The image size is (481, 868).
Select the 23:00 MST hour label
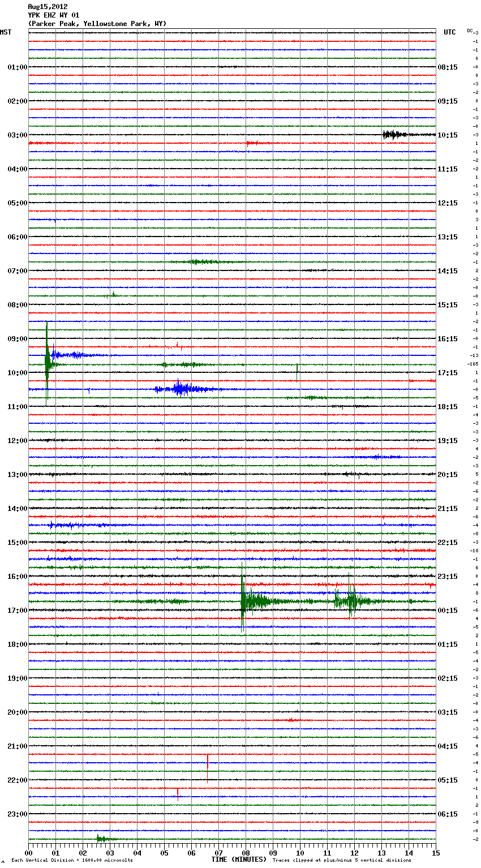[x=17, y=814]
